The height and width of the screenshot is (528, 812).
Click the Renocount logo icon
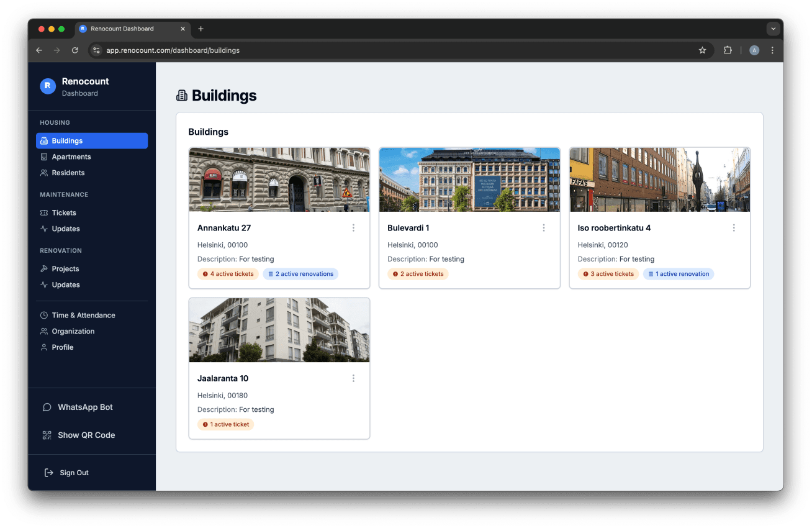pos(48,86)
